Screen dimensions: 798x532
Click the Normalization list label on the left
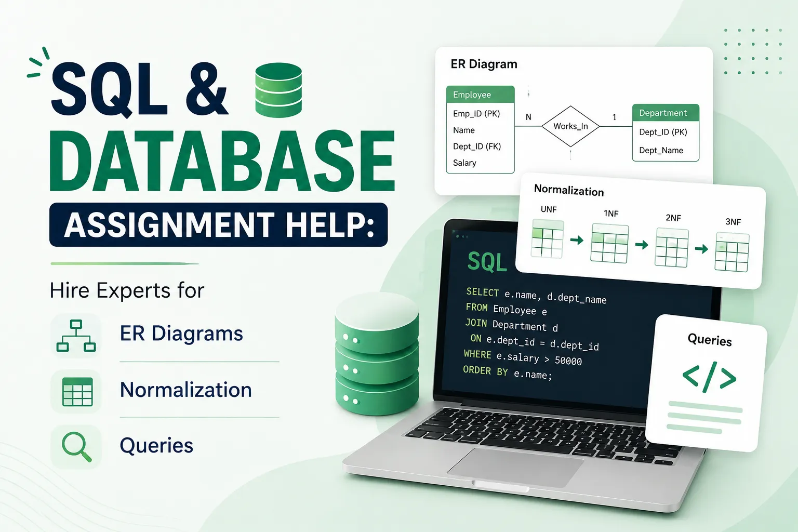[x=185, y=390]
